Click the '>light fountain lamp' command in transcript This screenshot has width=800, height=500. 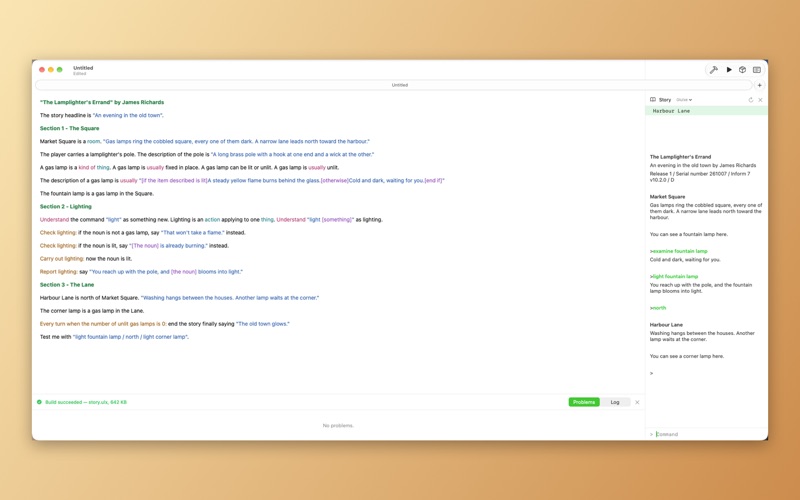674,277
